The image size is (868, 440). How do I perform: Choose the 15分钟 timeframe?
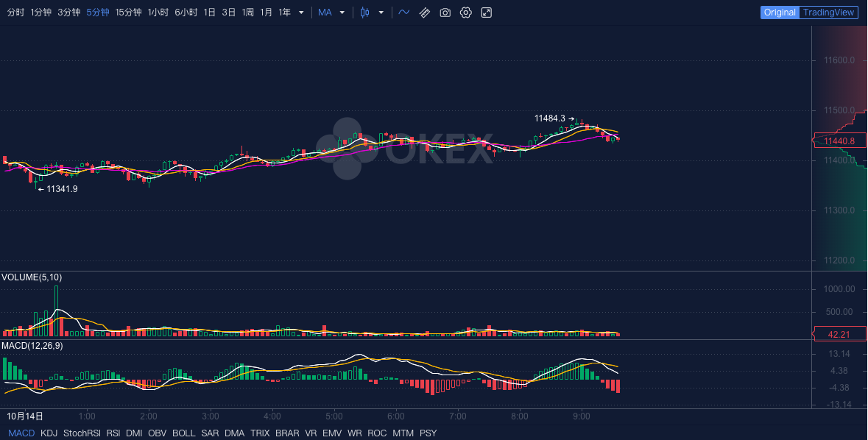128,13
